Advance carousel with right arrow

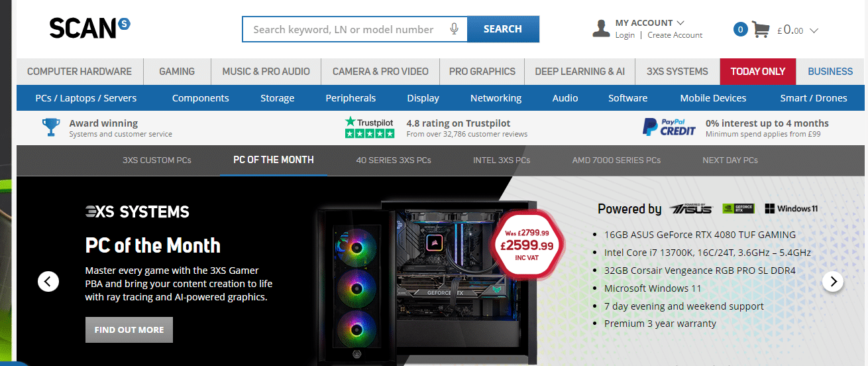point(833,281)
